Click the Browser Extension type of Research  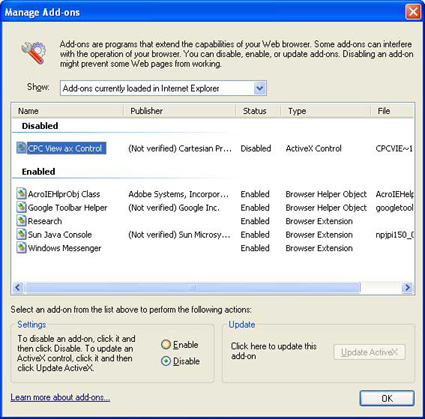(x=319, y=221)
